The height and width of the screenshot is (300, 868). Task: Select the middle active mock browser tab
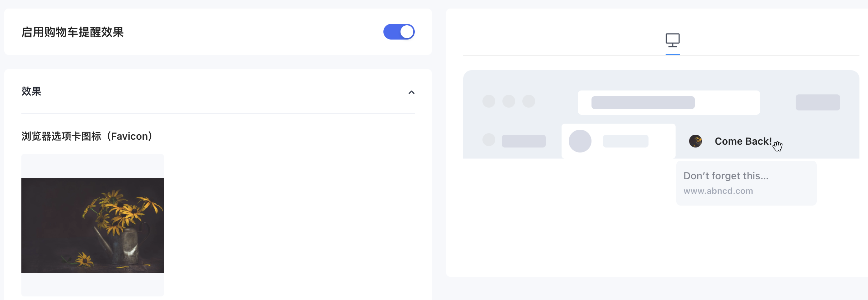pos(619,141)
